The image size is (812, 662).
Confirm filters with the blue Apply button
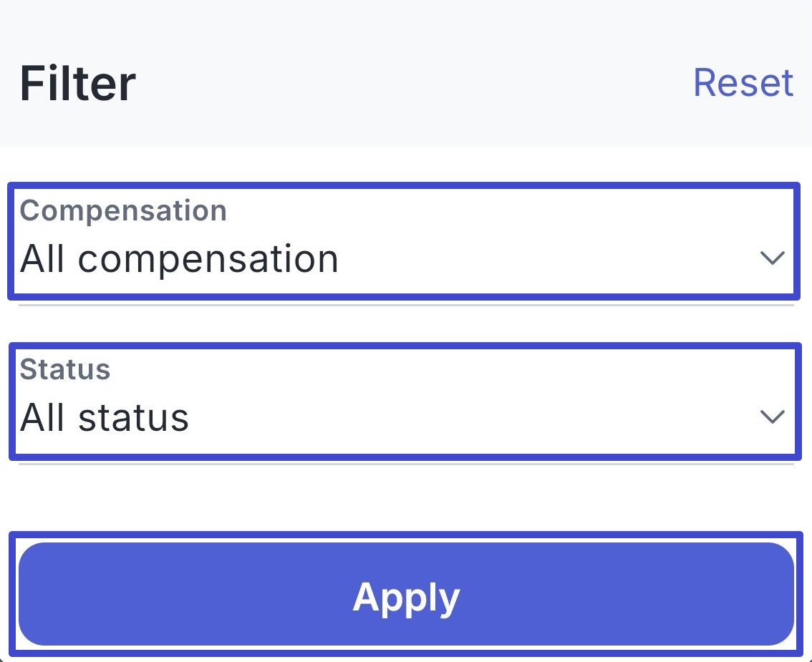point(406,594)
